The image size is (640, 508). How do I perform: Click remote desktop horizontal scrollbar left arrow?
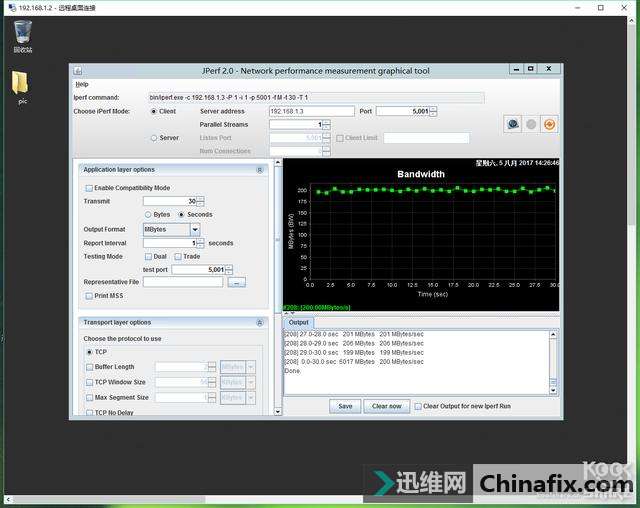tap(8, 499)
